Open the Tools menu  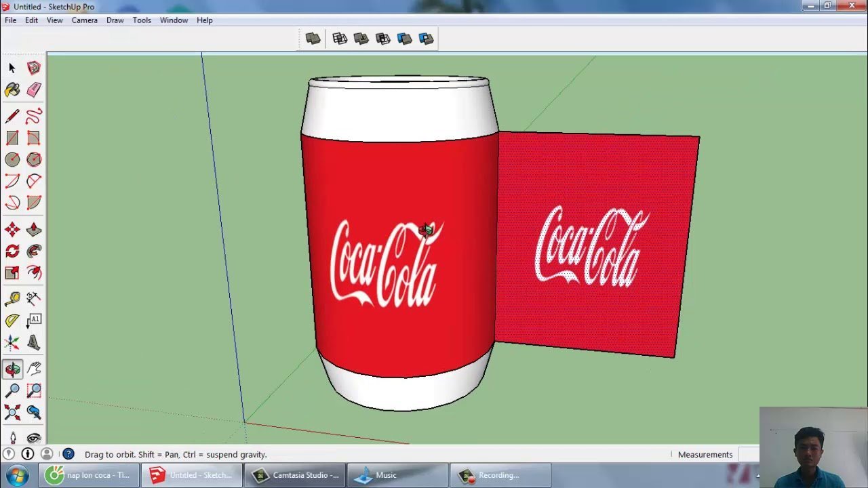coord(142,20)
